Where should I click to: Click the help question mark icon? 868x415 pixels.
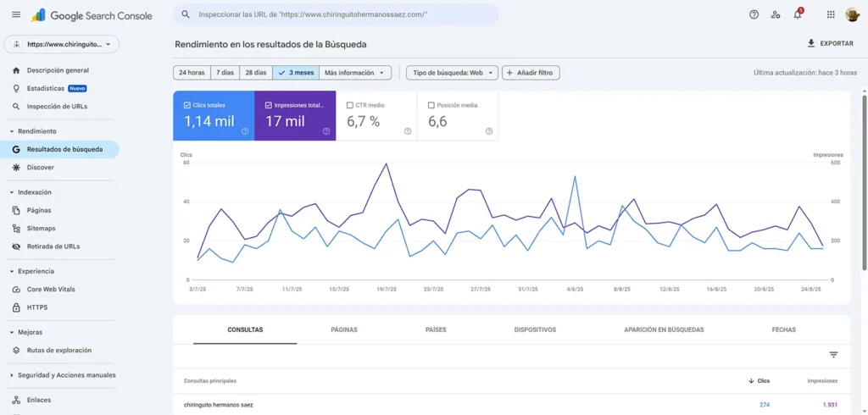click(754, 14)
